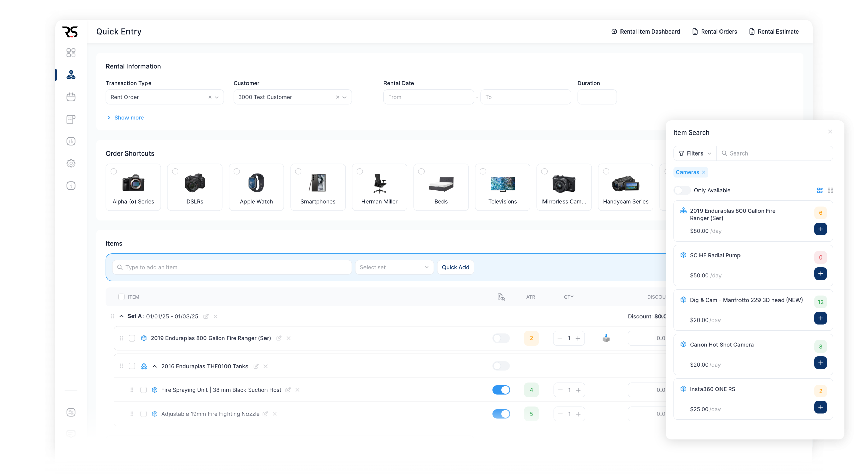Collapse Set A group
The height and width of the screenshot is (475, 868).
pos(121,316)
